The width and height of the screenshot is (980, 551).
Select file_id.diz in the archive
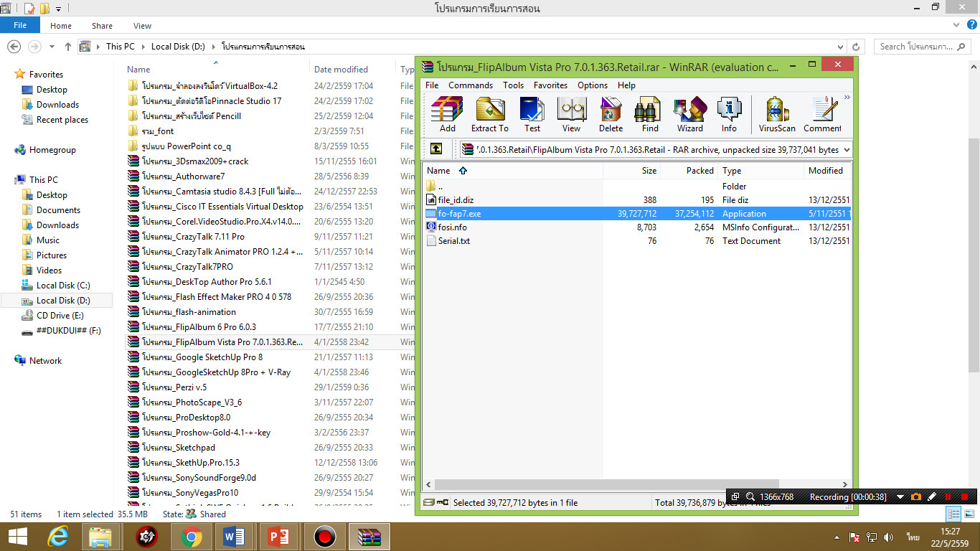(x=456, y=200)
